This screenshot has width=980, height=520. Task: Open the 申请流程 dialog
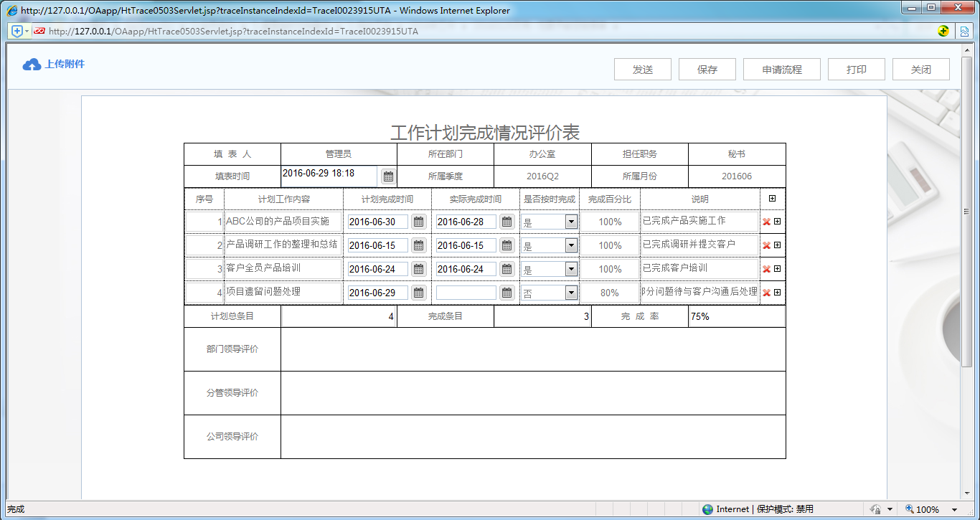781,69
